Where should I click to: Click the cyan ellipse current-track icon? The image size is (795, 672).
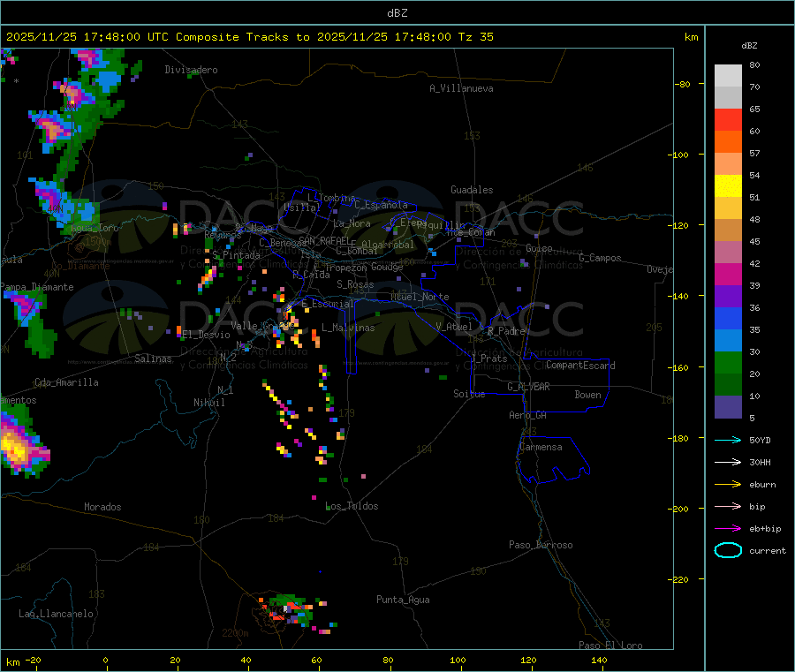click(728, 550)
